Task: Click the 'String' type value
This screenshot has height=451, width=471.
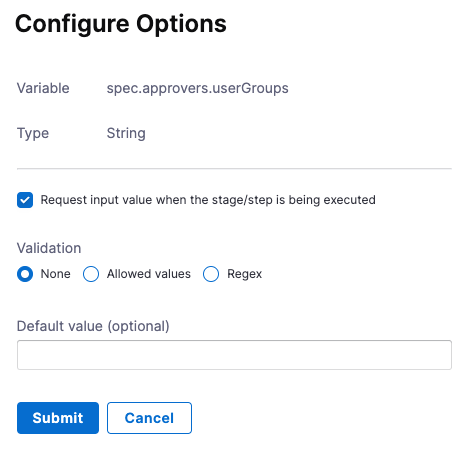Action: pyautogui.click(x=126, y=133)
